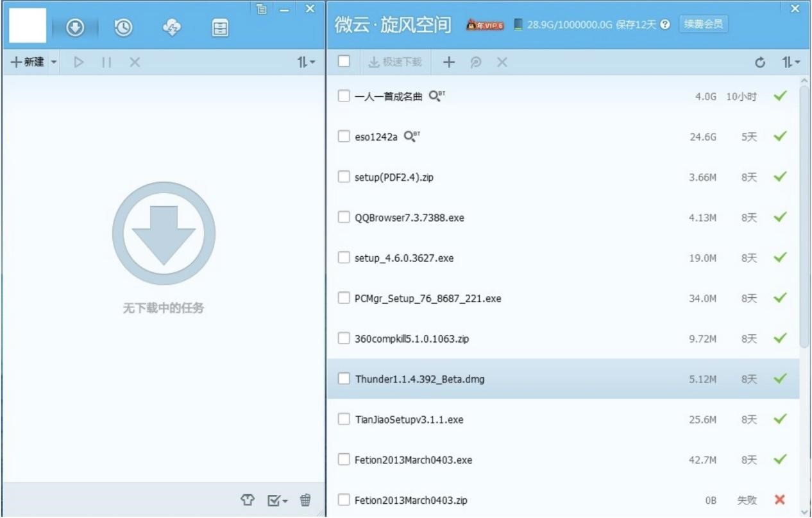The height and width of the screenshot is (518, 812).
Task: Click the refresh icon in 微云 panel
Action: 759,62
